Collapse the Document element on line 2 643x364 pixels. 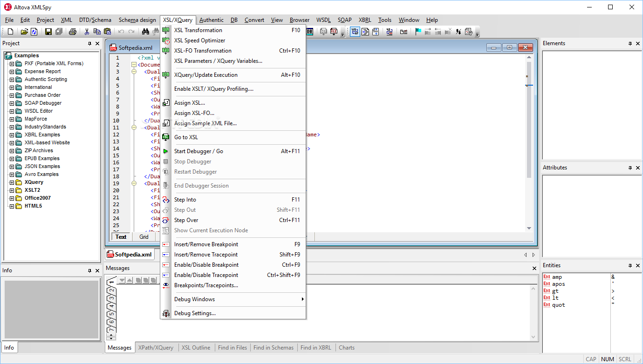coord(134,65)
